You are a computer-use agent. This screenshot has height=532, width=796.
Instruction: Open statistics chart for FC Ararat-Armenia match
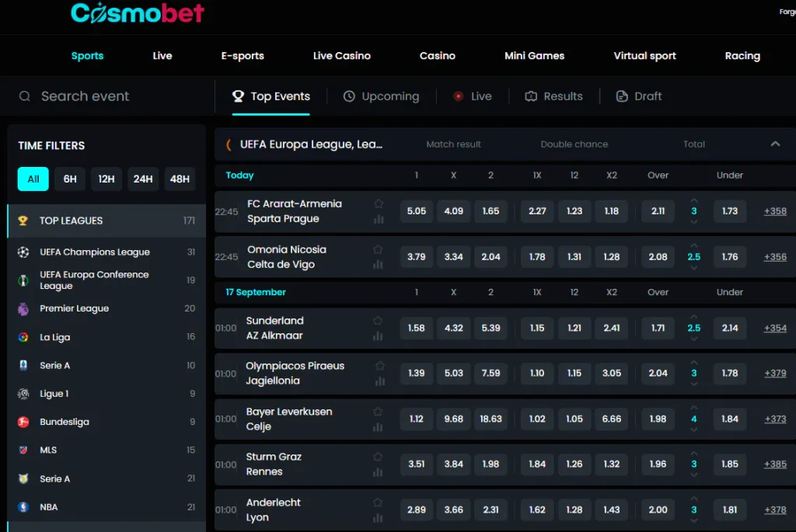click(x=379, y=220)
